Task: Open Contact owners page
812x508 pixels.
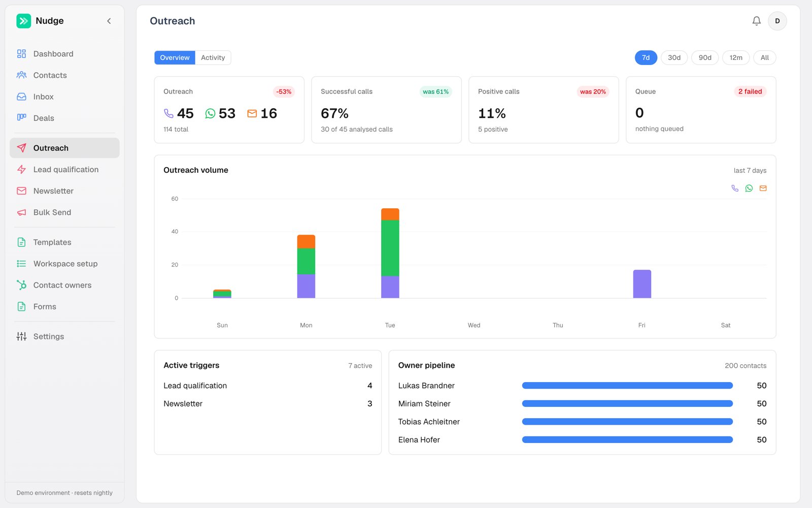Action: pyautogui.click(x=64, y=285)
